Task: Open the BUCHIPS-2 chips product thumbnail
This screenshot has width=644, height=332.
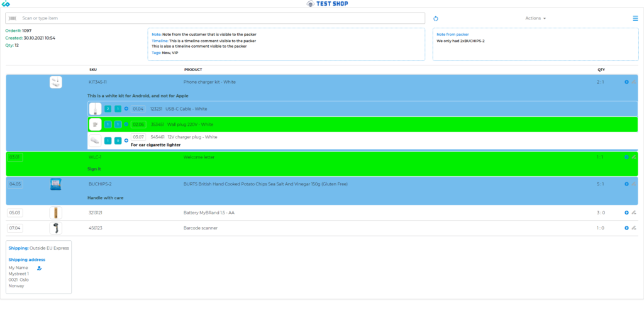Action: 56,184
